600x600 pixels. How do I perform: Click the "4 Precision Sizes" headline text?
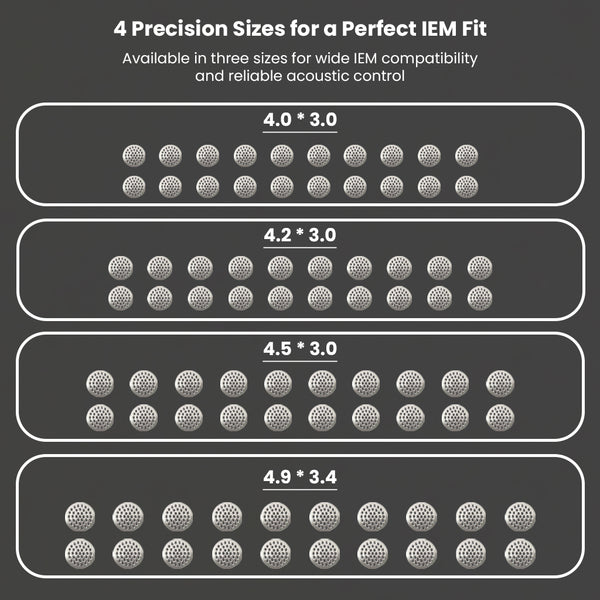(x=300, y=24)
